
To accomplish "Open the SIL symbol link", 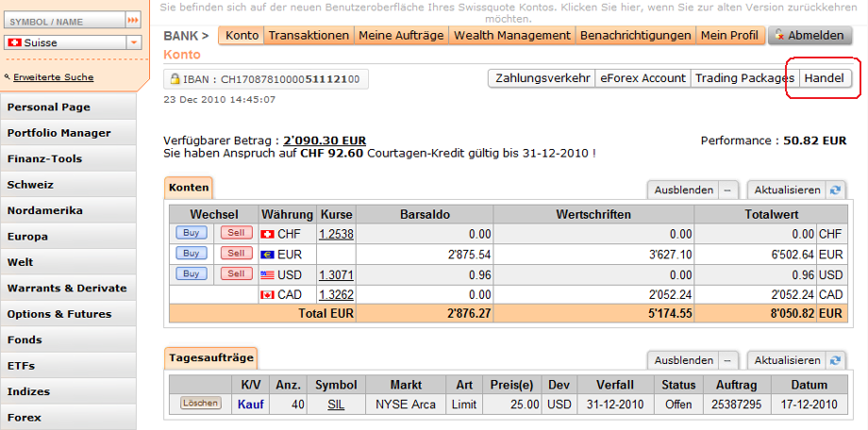I will [x=336, y=405].
